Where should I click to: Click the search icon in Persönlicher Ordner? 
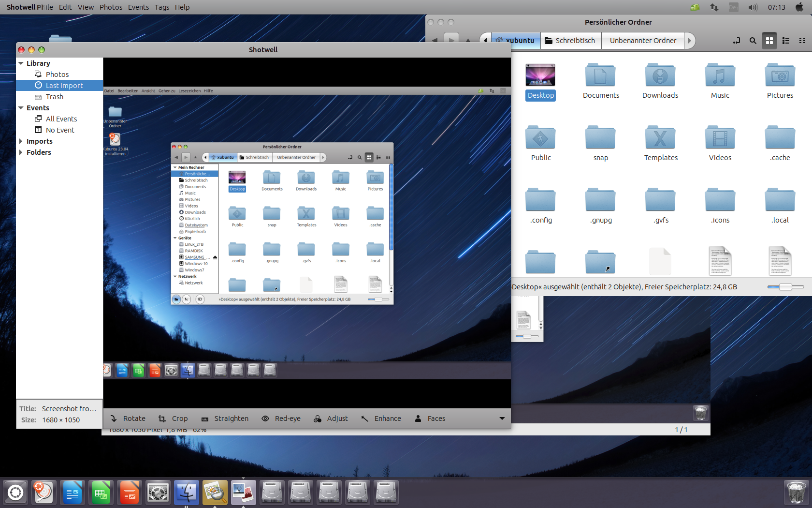pyautogui.click(x=753, y=41)
